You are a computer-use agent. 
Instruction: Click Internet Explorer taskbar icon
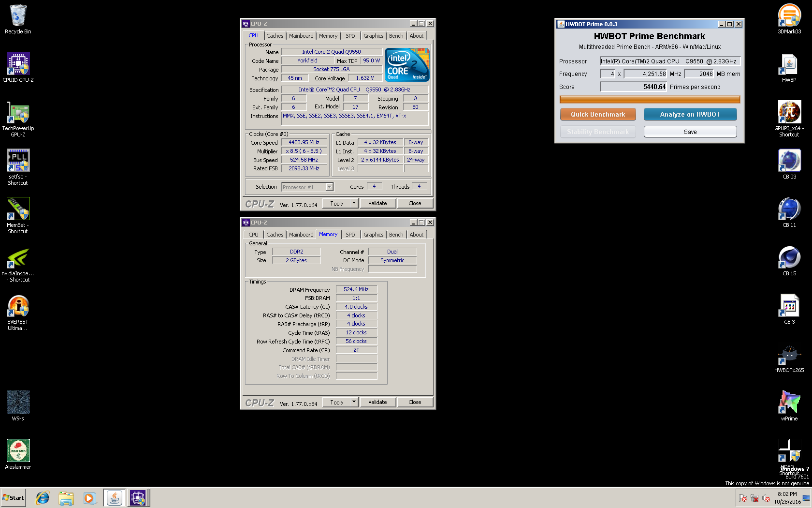(x=43, y=498)
